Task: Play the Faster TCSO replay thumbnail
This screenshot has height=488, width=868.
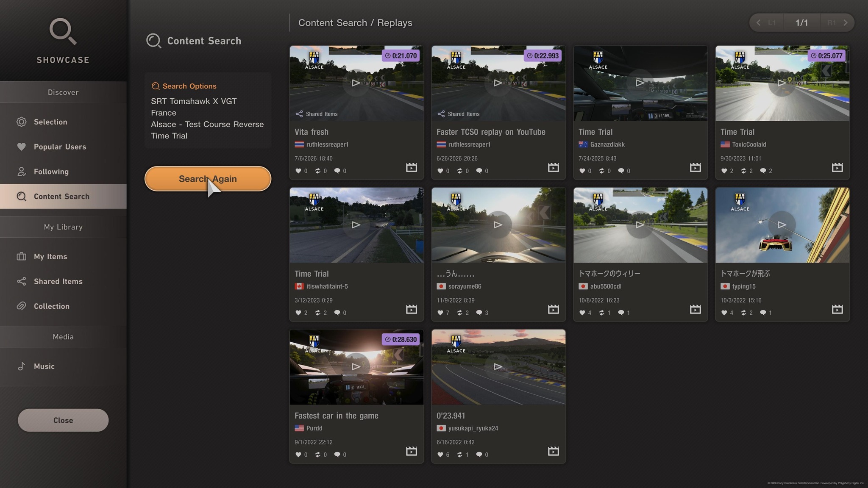Action: [x=498, y=83]
